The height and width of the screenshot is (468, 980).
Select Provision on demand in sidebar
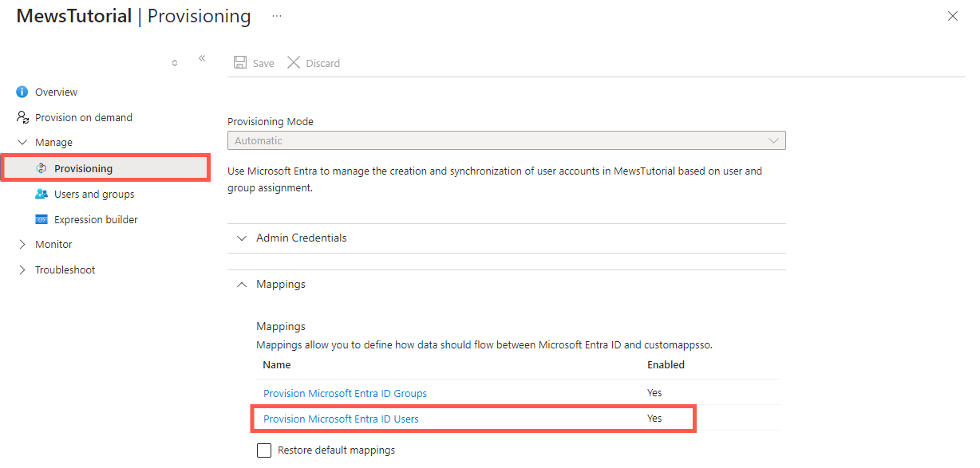click(84, 117)
